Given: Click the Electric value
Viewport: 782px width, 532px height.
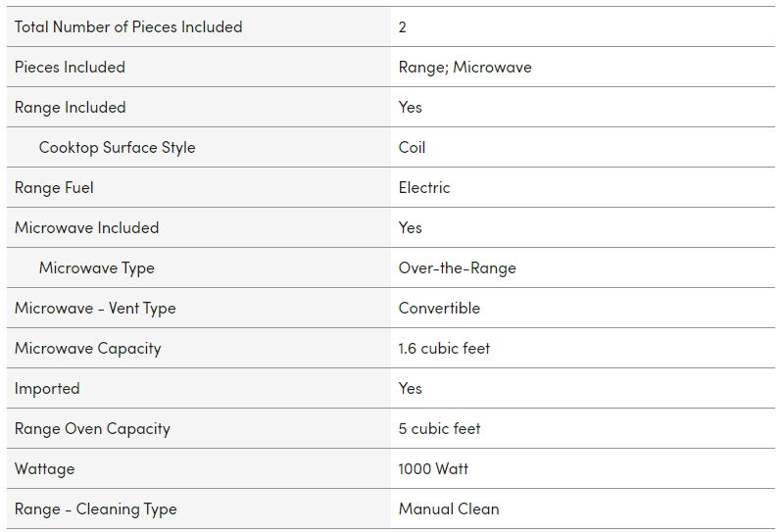Looking at the screenshot, I should coord(424,188).
